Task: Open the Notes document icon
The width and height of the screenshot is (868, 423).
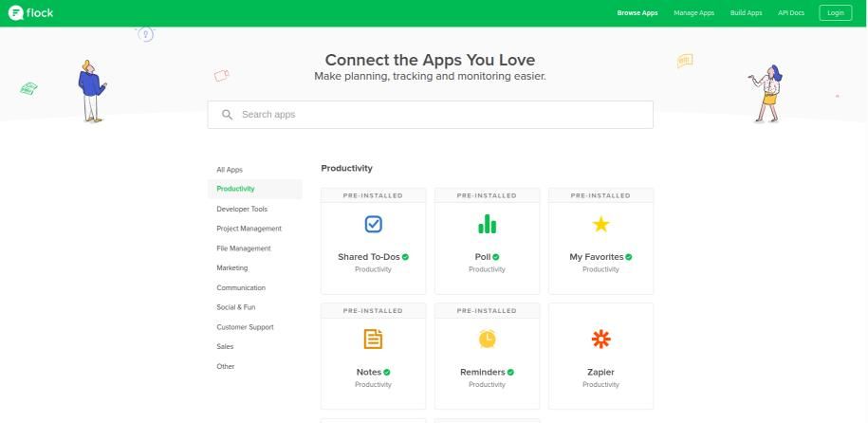Action: (373, 339)
